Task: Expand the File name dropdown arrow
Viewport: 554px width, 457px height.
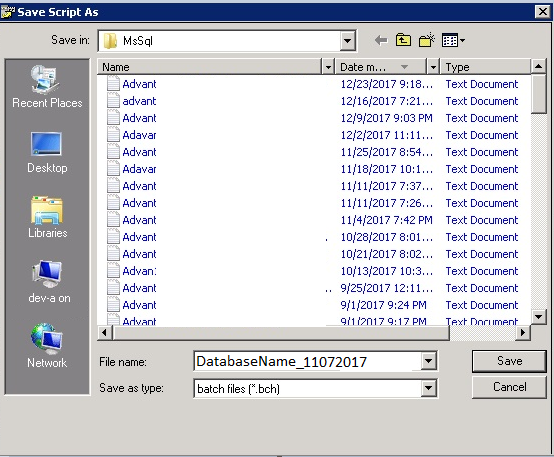Action: pyautogui.click(x=428, y=361)
